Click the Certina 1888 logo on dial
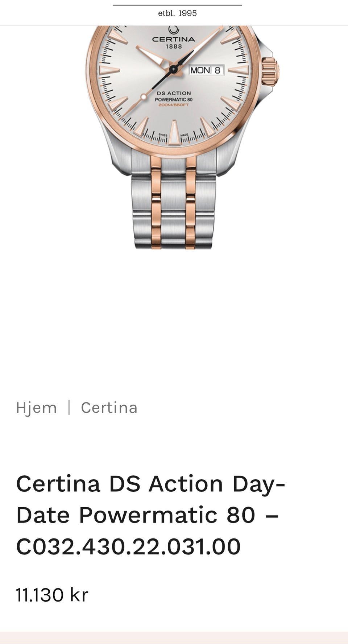This screenshot has width=348, height=644. pos(174,37)
